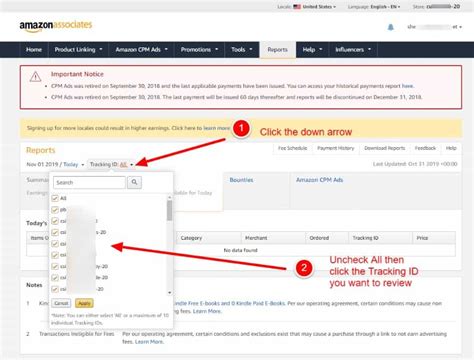Open the Help nav menu
The height and width of the screenshot is (360, 474).
[x=312, y=50]
